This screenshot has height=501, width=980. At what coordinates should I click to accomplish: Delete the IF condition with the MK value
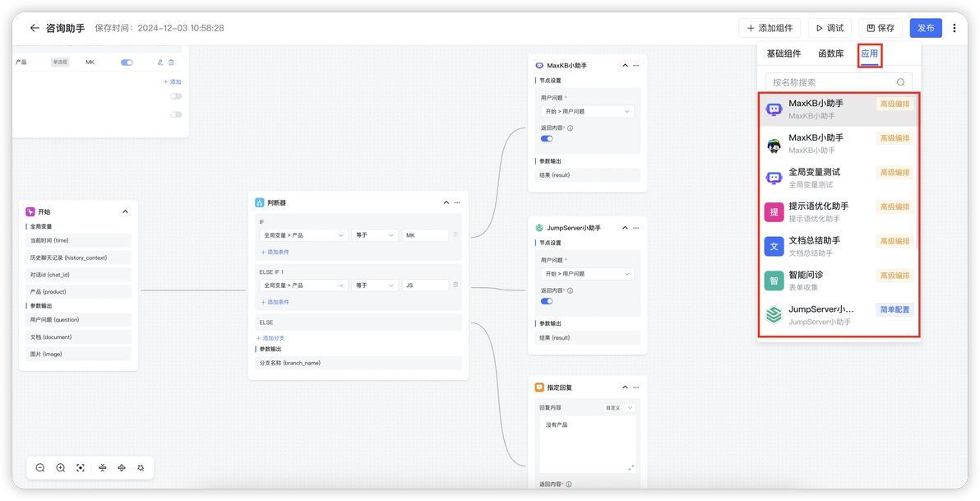tap(455, 235)
